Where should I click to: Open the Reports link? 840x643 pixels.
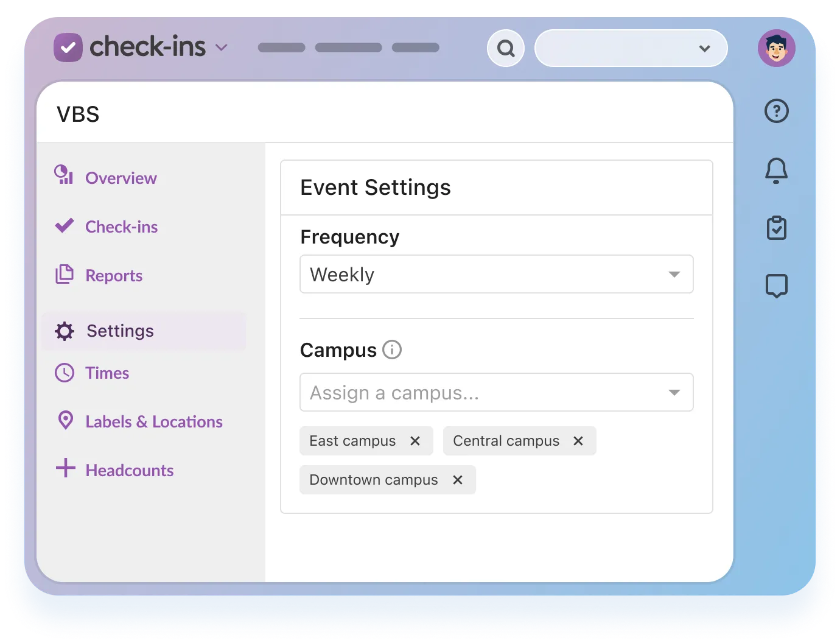(x=114, y=276)
